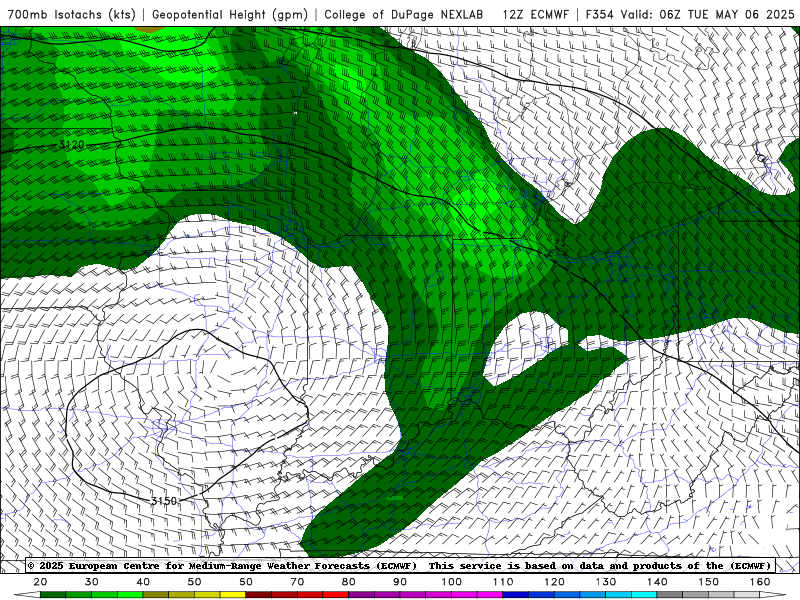
Task: Click the 'F354' forecast hour label
Action: [x=599, y=14]
